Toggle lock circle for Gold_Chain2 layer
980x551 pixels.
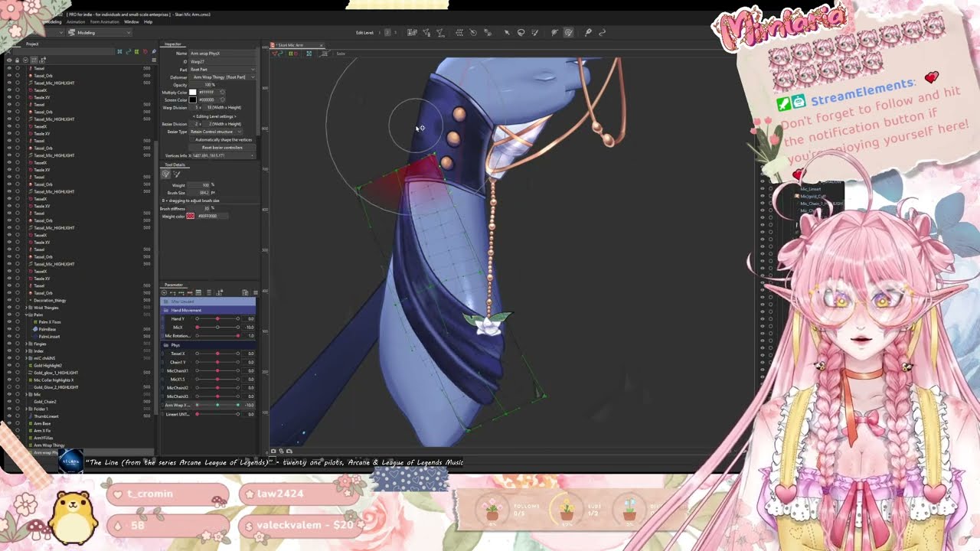pos(18,401)
